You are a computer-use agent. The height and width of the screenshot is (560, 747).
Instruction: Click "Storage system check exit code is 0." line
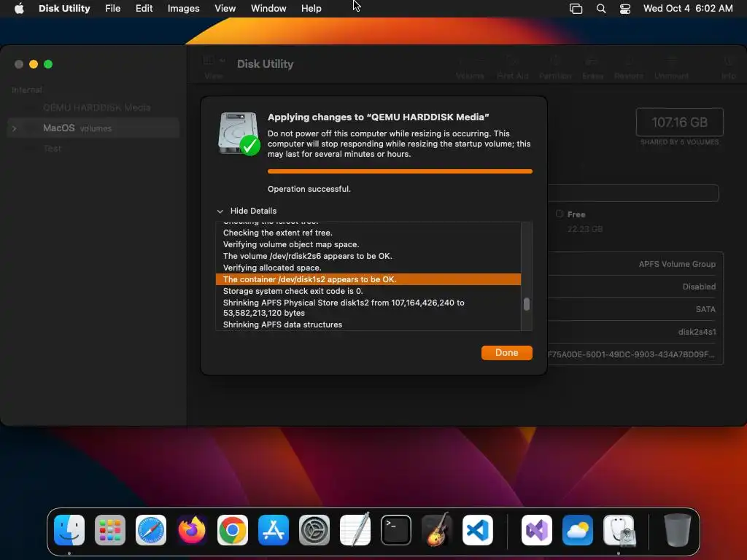[293, 291]
